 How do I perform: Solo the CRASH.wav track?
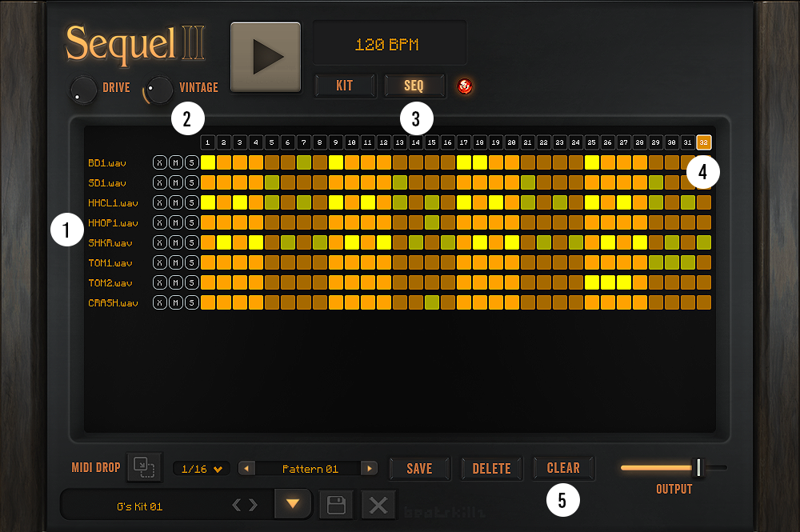click(192, 302)
